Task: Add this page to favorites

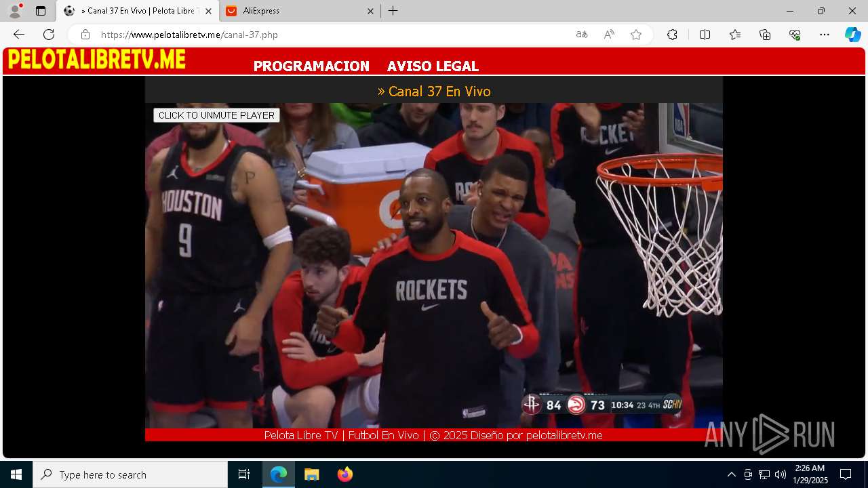Action: click(x=636, y=35)
